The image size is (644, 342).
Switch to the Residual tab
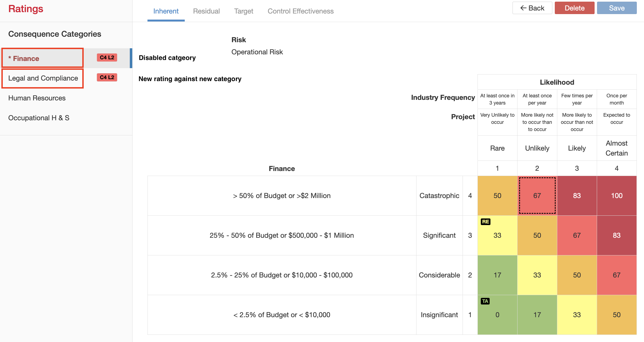pos(206,11)
